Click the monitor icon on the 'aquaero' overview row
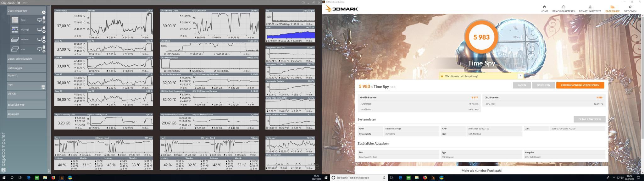 click(x=40, y=39)
